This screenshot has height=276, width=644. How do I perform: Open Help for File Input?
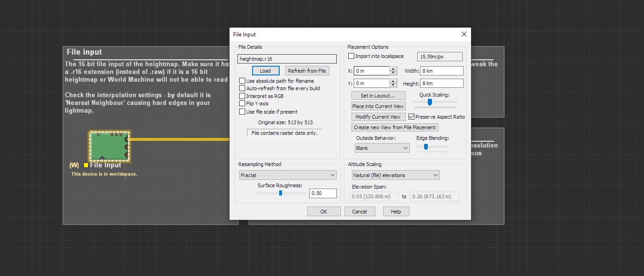pos(396,212)
